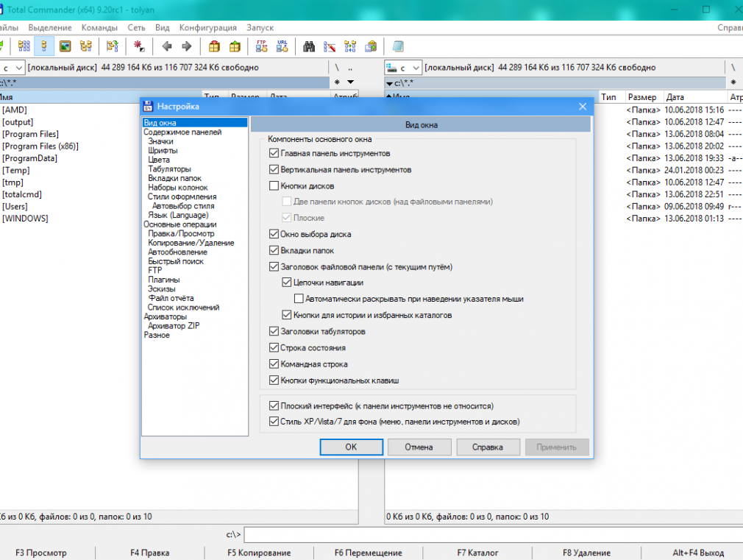Unpack files with the green arrow box icon
The height and width of the screenshot is (560, 743).
pyautogui.click(x=235, y=46)
